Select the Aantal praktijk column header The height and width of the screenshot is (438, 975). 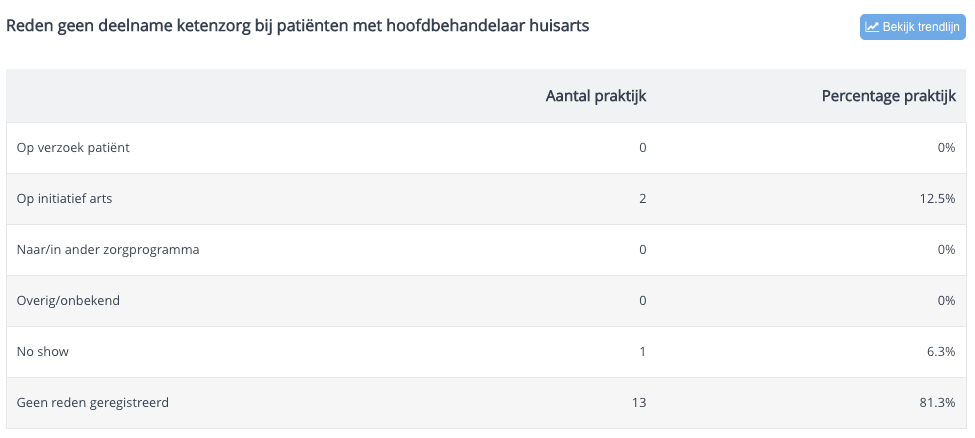click(x=596, y=96)
